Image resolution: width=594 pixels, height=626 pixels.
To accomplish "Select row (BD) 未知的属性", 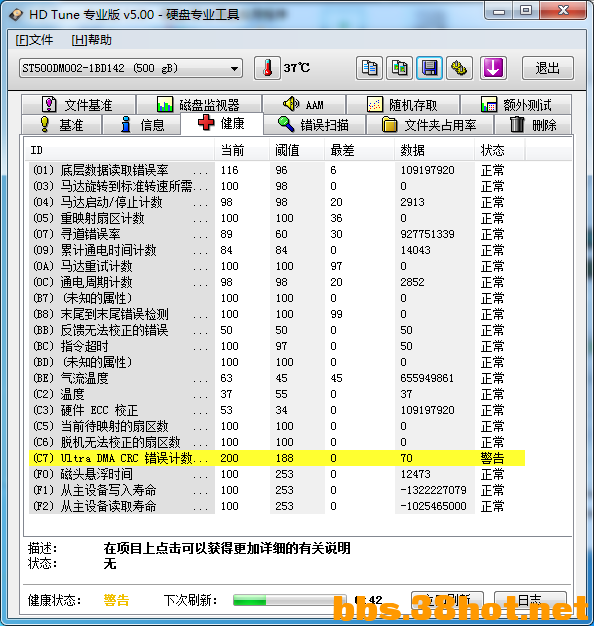I will coord(277,362).
